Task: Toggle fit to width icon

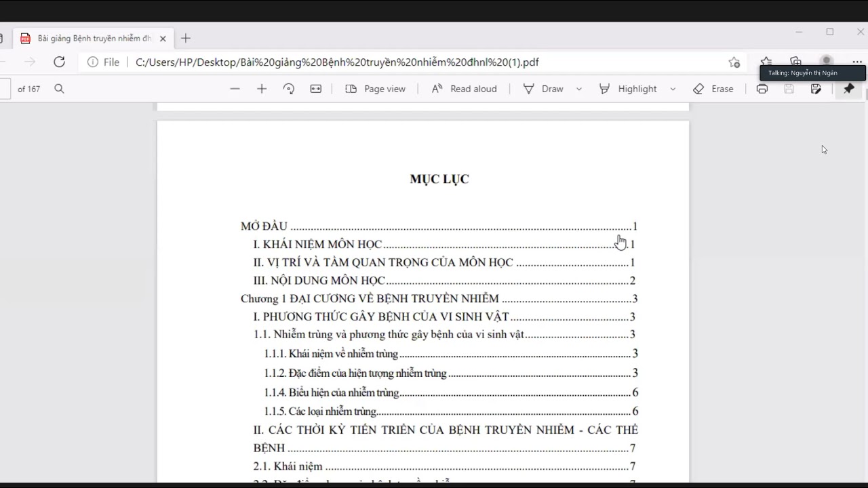Action: coord(315,89)
